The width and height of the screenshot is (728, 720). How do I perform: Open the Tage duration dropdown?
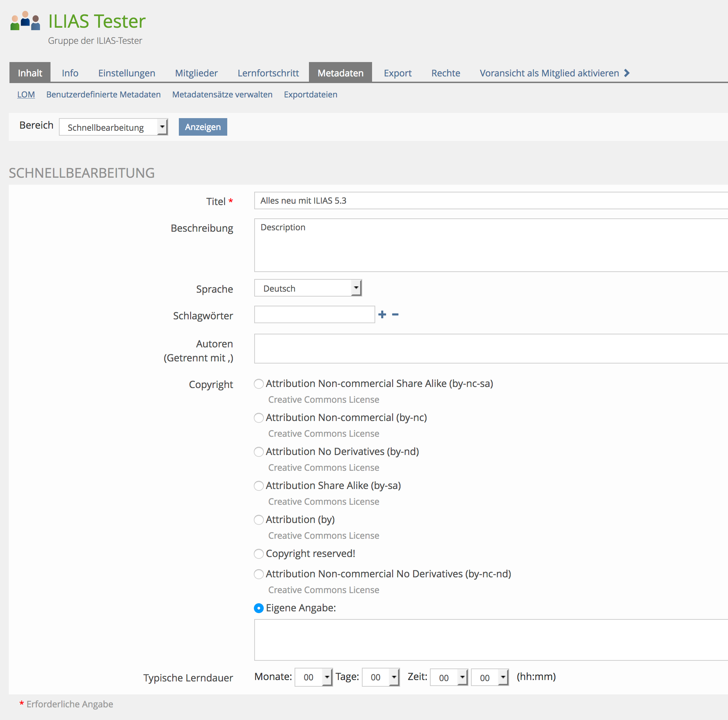(380, 677)
